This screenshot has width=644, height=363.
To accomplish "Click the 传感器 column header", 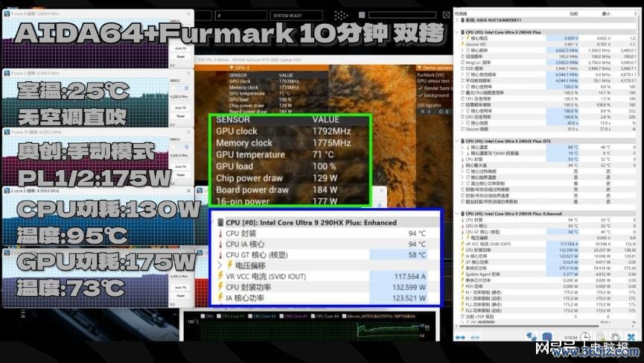I will tap(461, 13).
